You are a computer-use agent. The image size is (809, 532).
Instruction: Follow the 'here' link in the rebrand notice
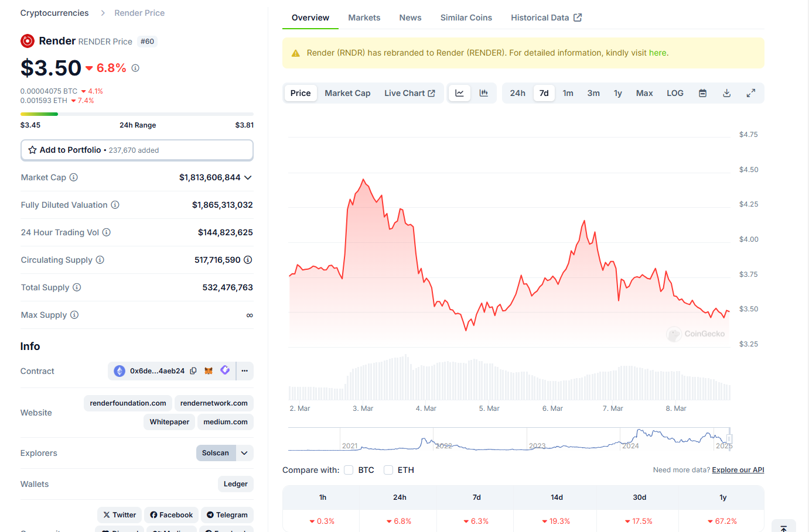click(x=657, y=53)
